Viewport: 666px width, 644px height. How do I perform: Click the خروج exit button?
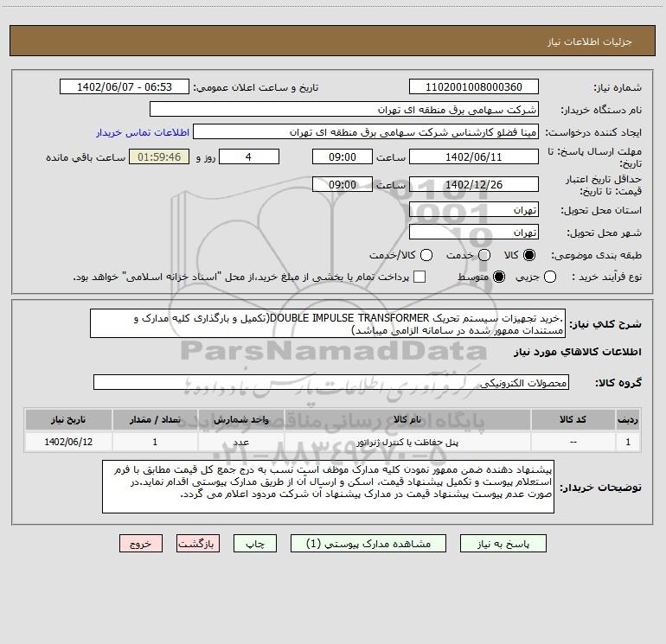coord(141,544)
